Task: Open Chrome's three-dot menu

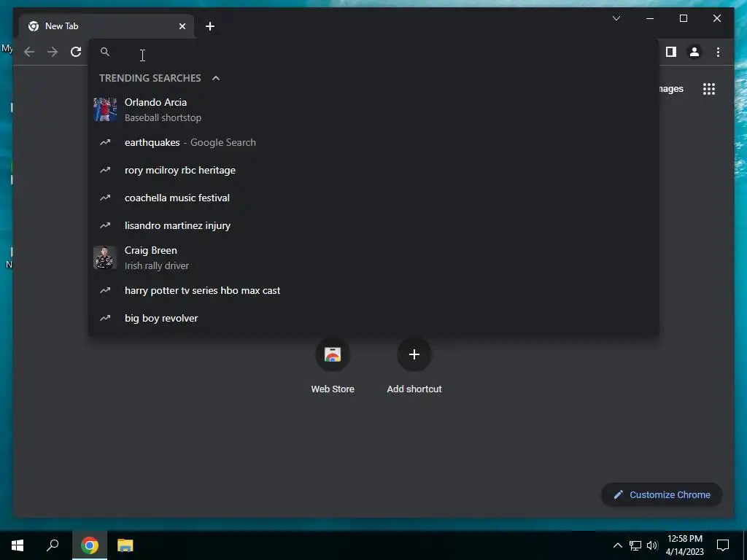Action: 718,52
